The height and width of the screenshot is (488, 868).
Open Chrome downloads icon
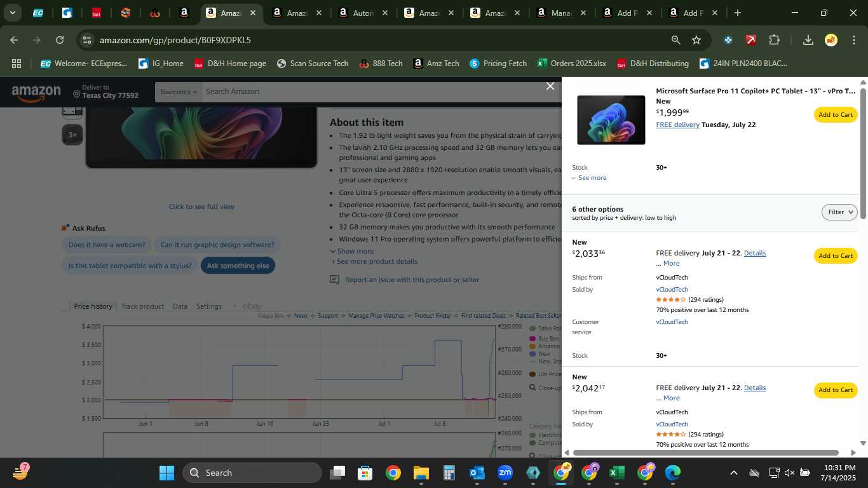click(808, 40)
